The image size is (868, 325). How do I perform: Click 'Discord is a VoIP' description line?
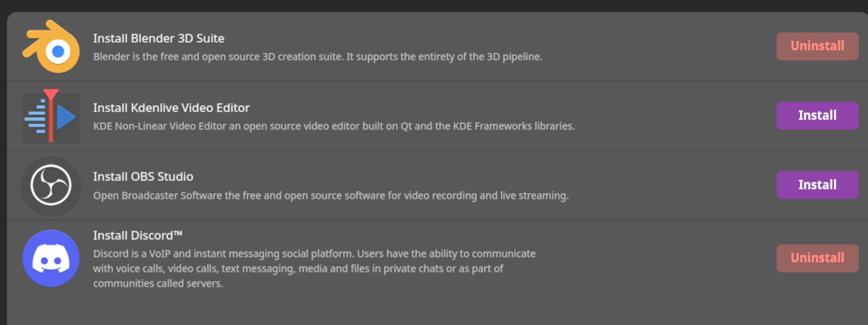315,253
